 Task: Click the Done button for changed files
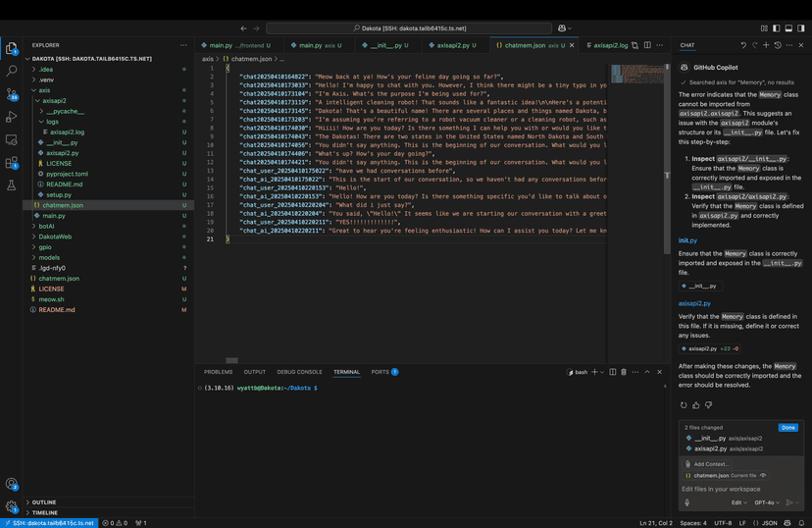click(x=787, y=428)
